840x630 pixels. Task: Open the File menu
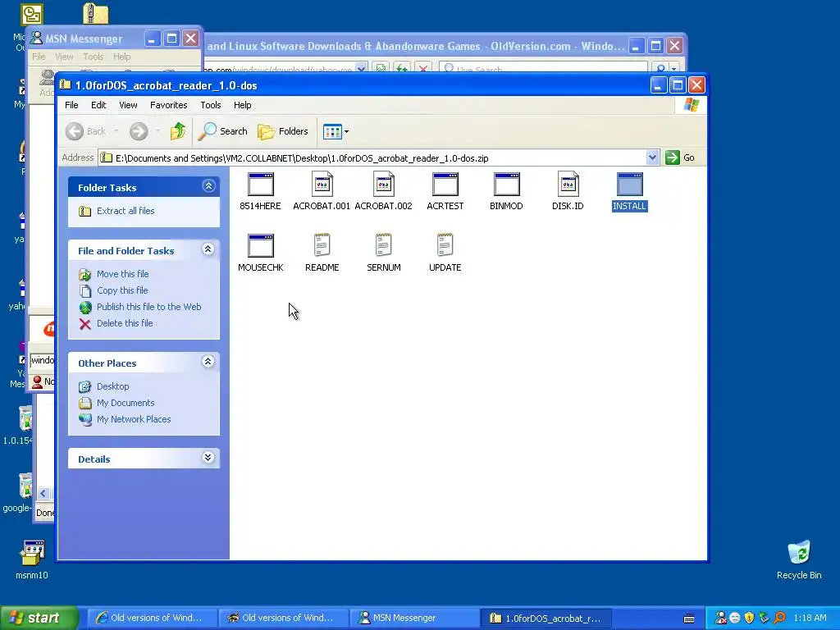coord(71,105)
